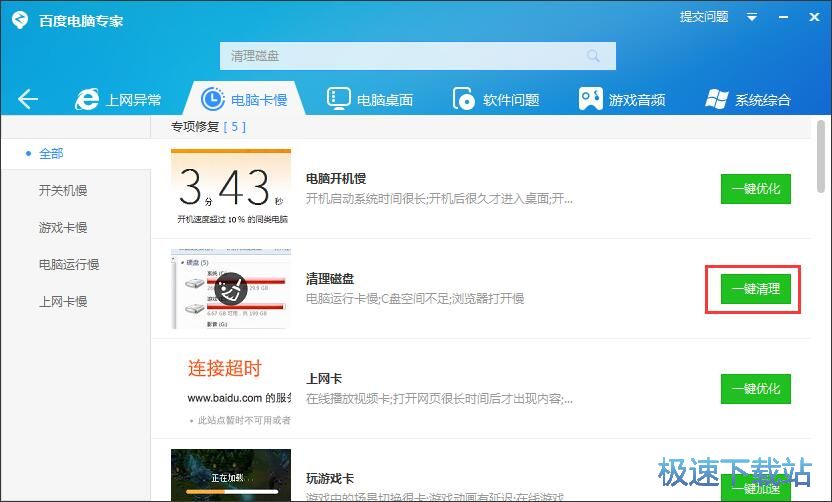This screenshot has width=832, height=502.
Task: Select 全部 in the left sidebar
Action: click(51, 154)
